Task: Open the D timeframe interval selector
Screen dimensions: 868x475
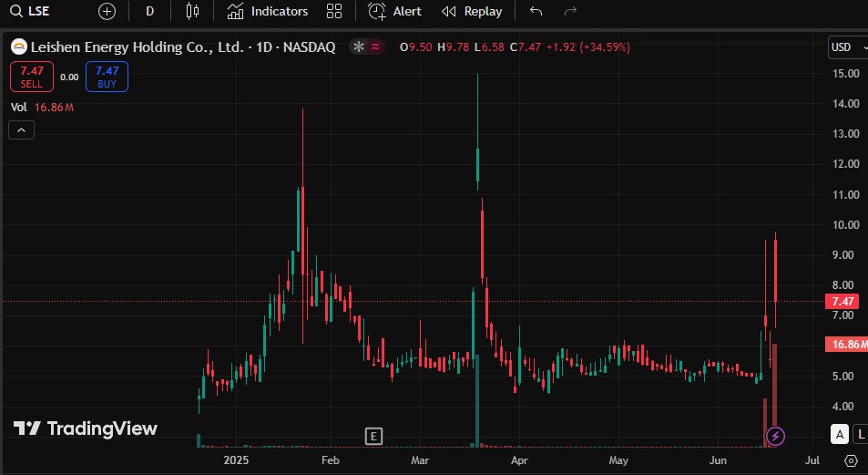Action: (x=149, y=11)
